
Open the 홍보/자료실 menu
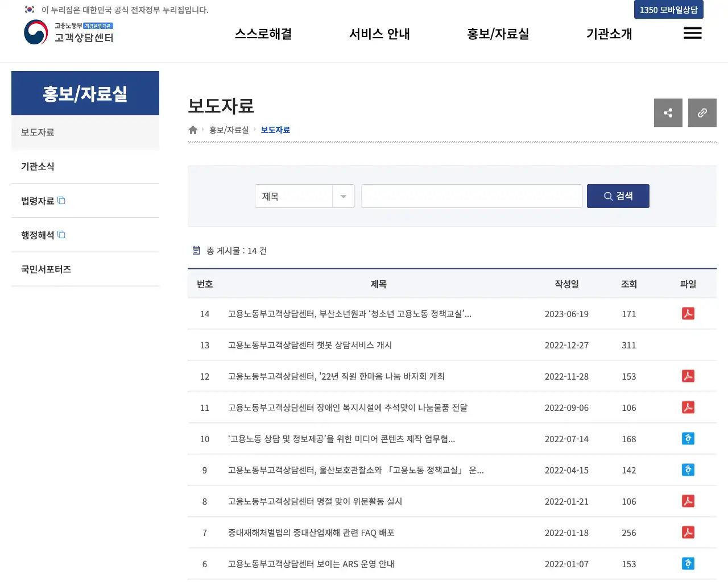pyautogui.click(x=498, y=34)
